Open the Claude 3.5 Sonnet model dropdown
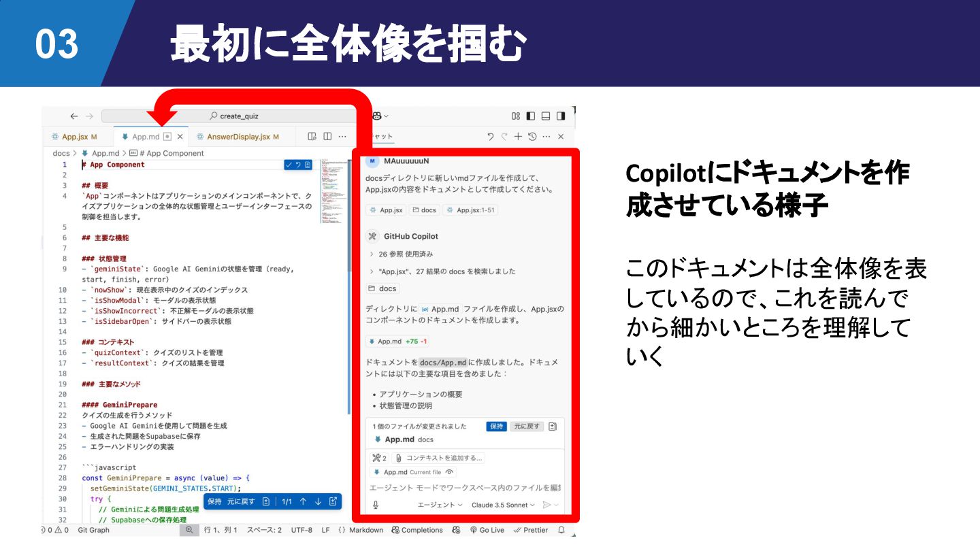 coord(504,505)
